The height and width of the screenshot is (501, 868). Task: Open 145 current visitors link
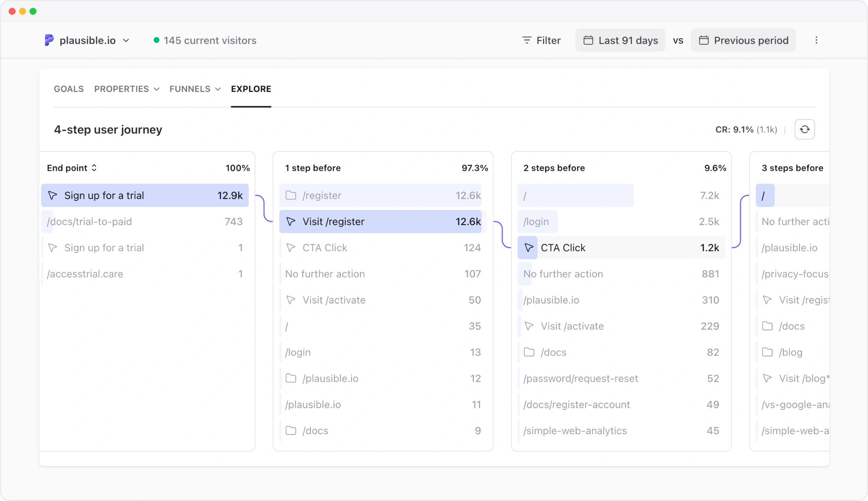(210, 40)
